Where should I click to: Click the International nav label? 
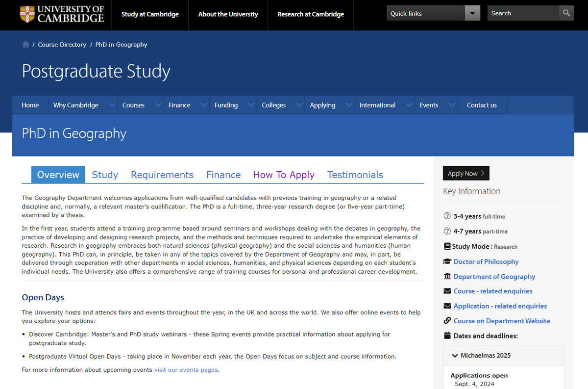(x=377, y=105)
